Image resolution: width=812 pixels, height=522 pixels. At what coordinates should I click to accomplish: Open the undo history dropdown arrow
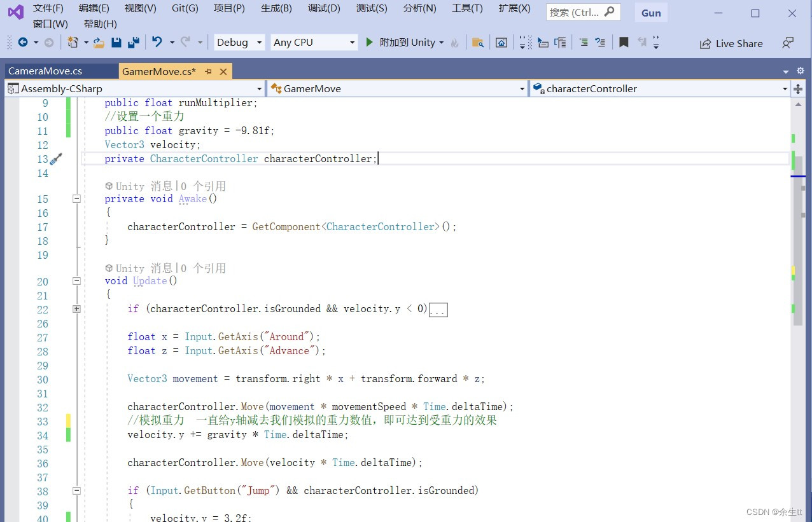click(x=171, y=43)
